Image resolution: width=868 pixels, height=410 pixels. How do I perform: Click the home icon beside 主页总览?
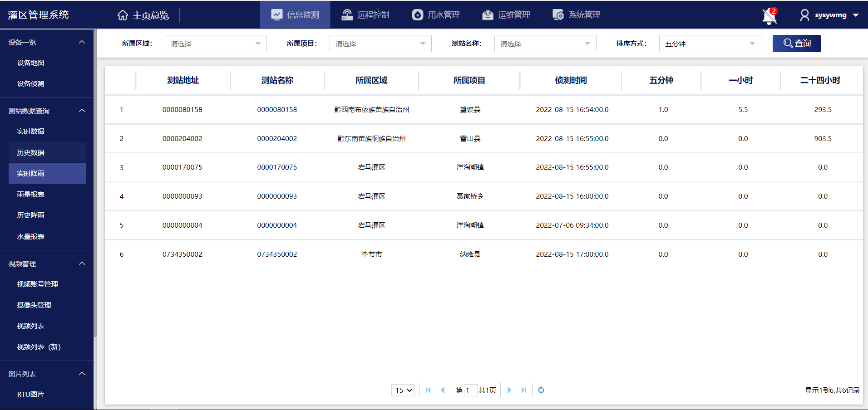click(x=123, y=15)
